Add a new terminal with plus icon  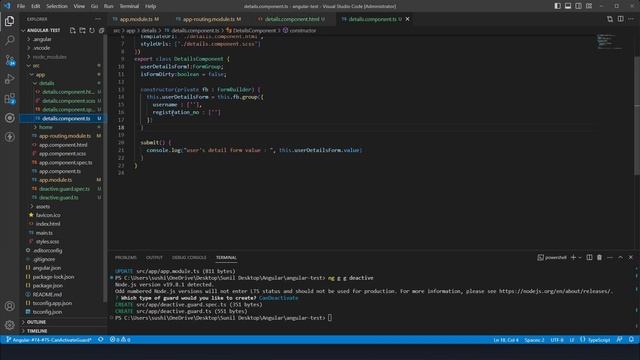click(x=573, y=257)
